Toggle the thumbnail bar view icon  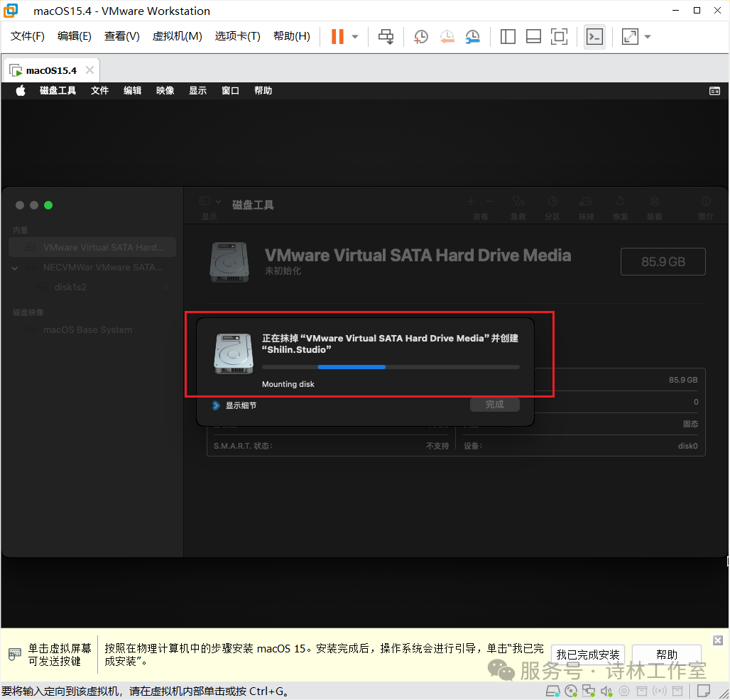533,37
